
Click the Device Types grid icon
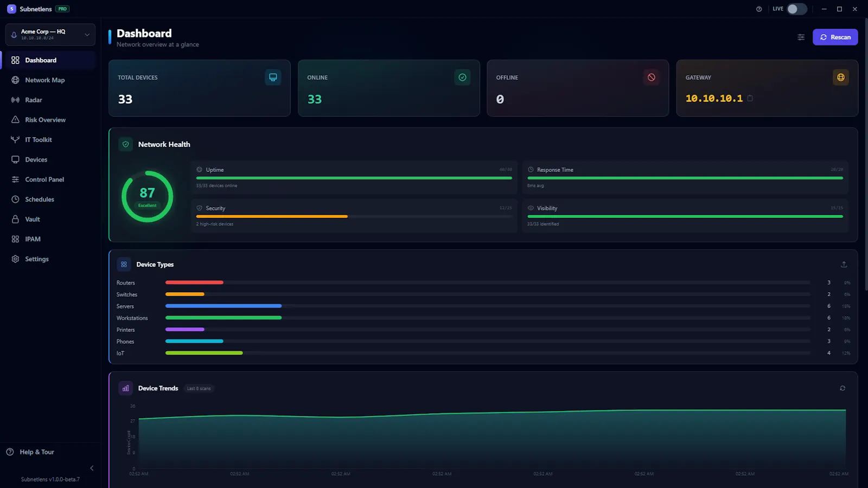point(124,265)
